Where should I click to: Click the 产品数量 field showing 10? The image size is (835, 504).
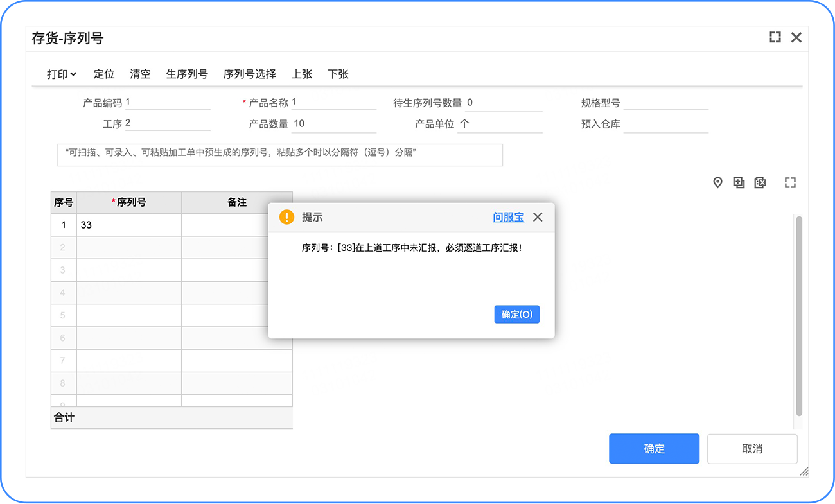[x=334, y=124]
